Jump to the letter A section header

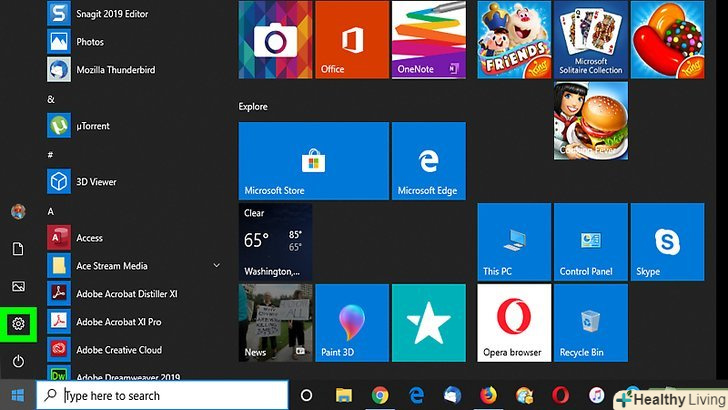(x=51, y=211)
